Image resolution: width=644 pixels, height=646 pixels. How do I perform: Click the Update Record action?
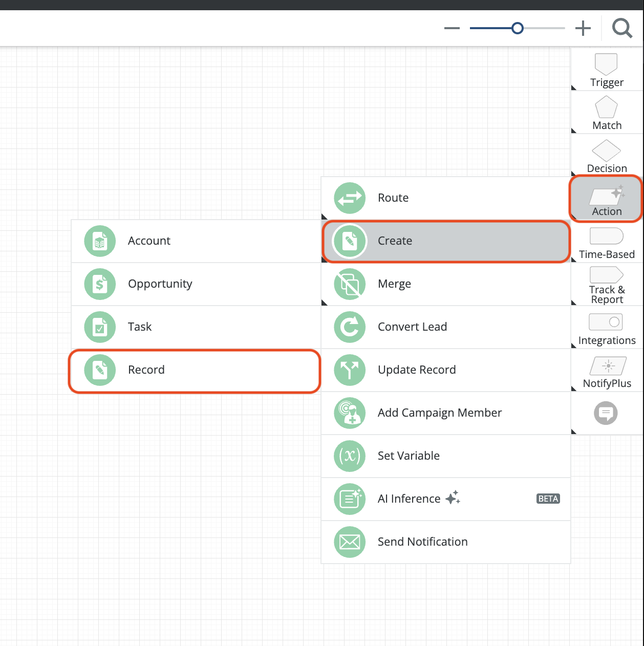(445, 370)
